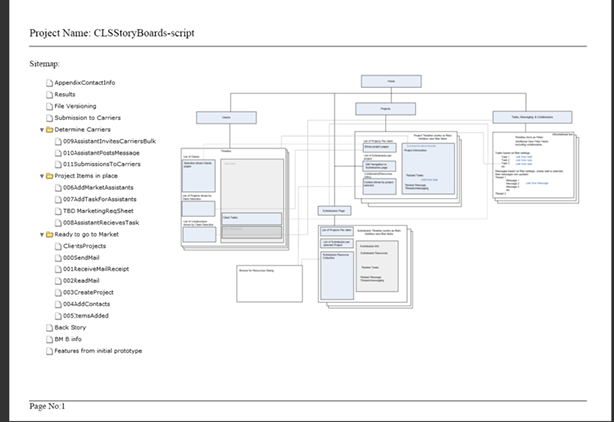Screen dimensions: 615x422
Task: Click the page icon beside Back Story
Action: (48, 328)
